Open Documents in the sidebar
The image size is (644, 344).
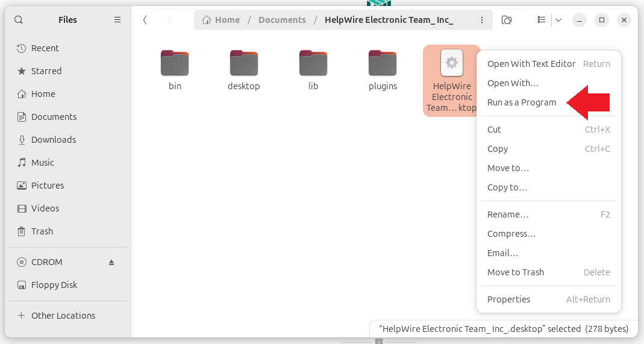tap(67, 117)
